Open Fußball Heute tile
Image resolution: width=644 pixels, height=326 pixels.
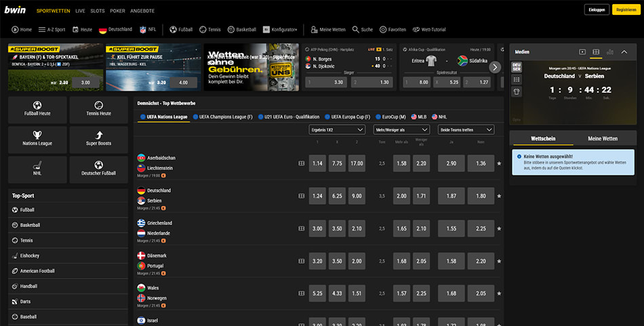37,110
